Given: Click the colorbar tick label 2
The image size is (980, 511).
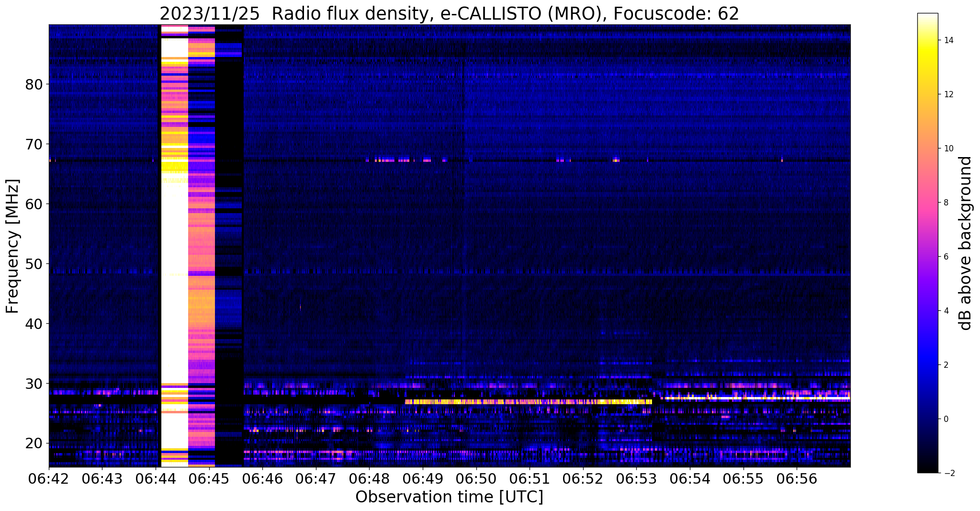Looking at the screenshot, I should tap(946, 365).
